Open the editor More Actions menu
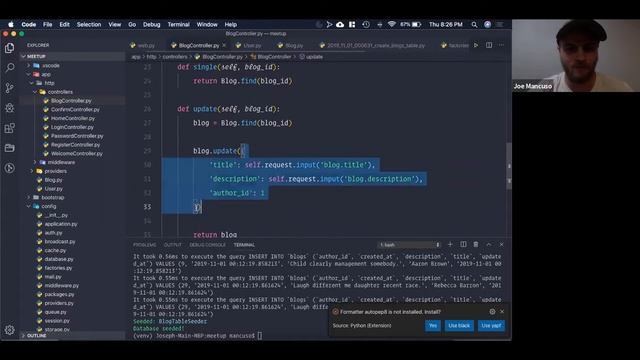Screen dimensions: 640x360 point(502,45)
